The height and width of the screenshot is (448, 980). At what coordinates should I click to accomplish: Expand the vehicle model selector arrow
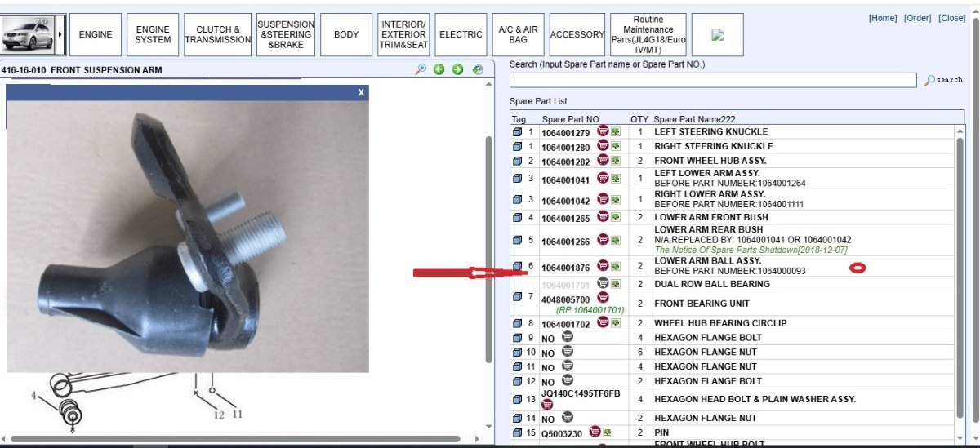pos(60,34)
